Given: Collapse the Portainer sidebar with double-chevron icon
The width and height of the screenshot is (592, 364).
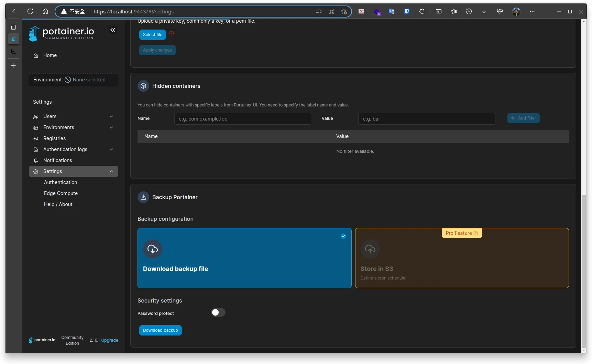Looking at the screenshot, I should pos(113,30).
